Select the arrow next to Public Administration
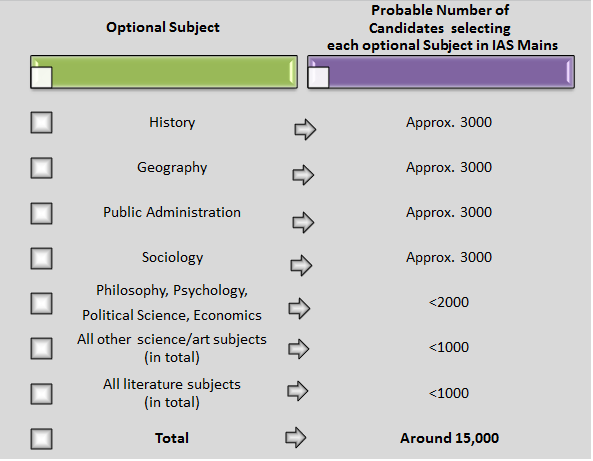The width and height of the screenshot is (593, 461). point(303,222)
